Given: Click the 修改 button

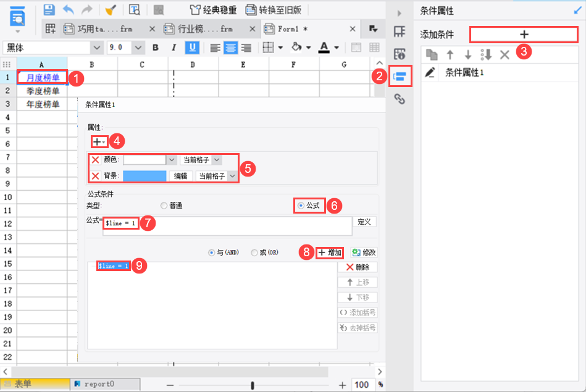Looking at the screenshot, I should (364, 252).
